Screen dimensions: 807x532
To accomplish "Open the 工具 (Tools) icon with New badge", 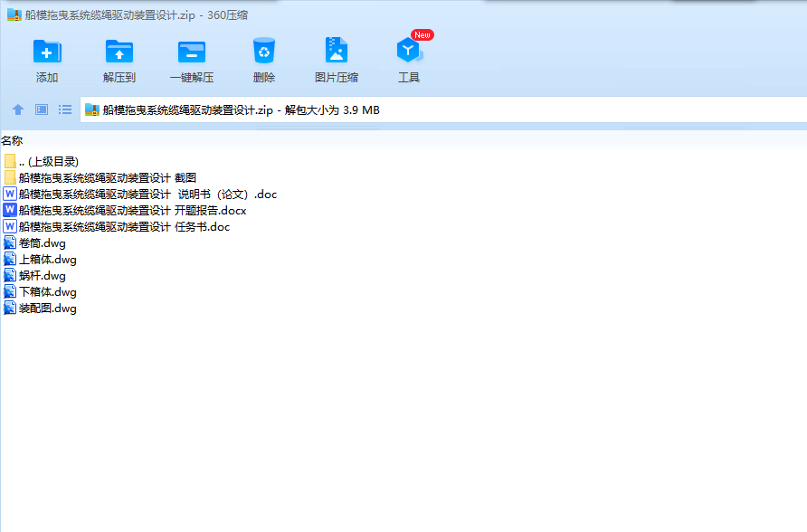I will [x=409, y=50].
